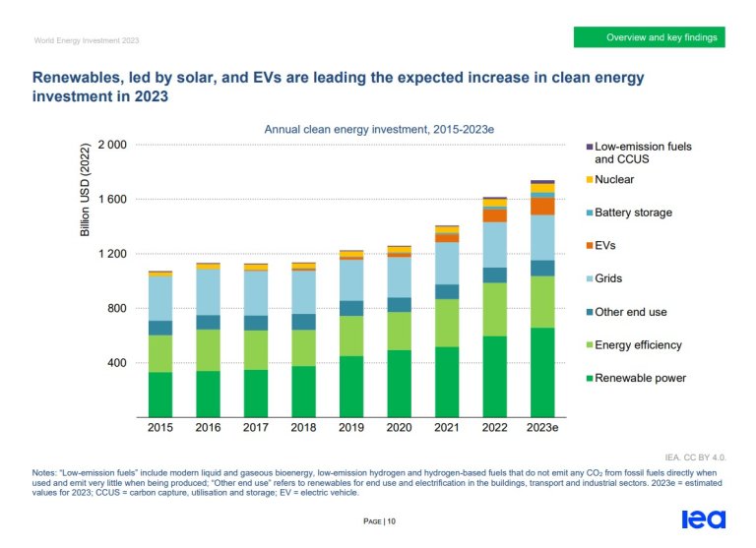Click the 800 y-axis value
This screenshot has height=548, width=756.
tap(117, 308)
